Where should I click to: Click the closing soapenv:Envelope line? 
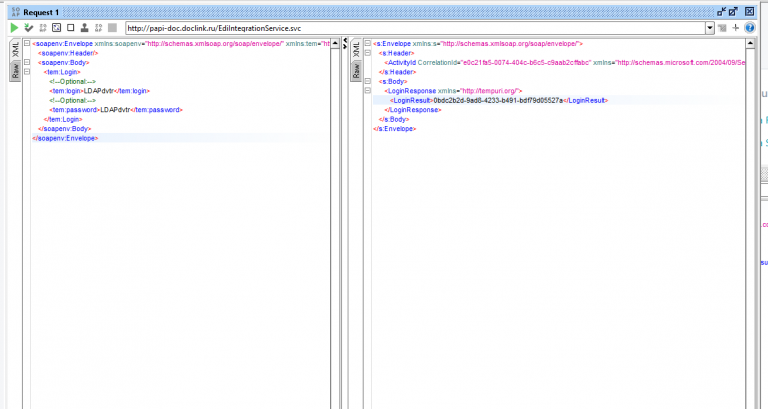tap(65, 138)
